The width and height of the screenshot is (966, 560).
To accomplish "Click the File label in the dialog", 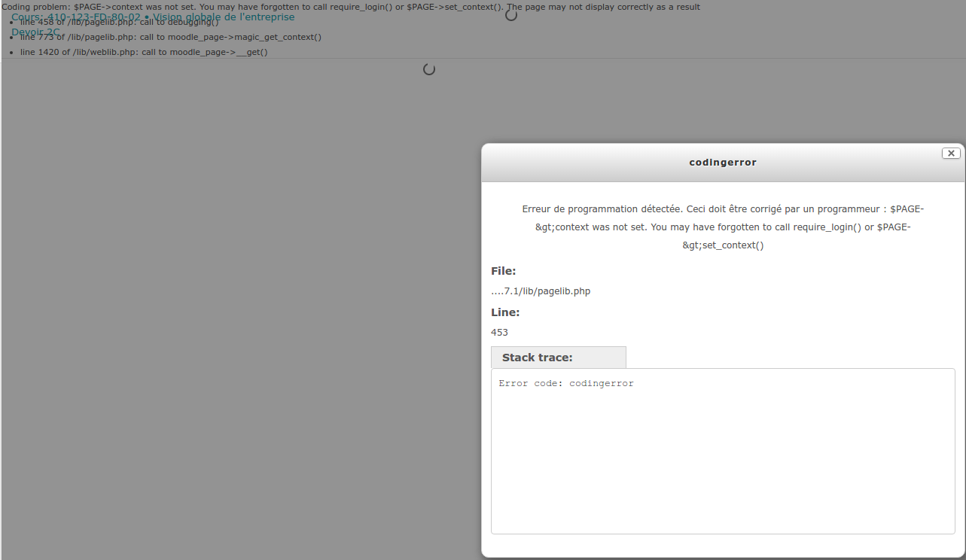I will click(504, 271).
